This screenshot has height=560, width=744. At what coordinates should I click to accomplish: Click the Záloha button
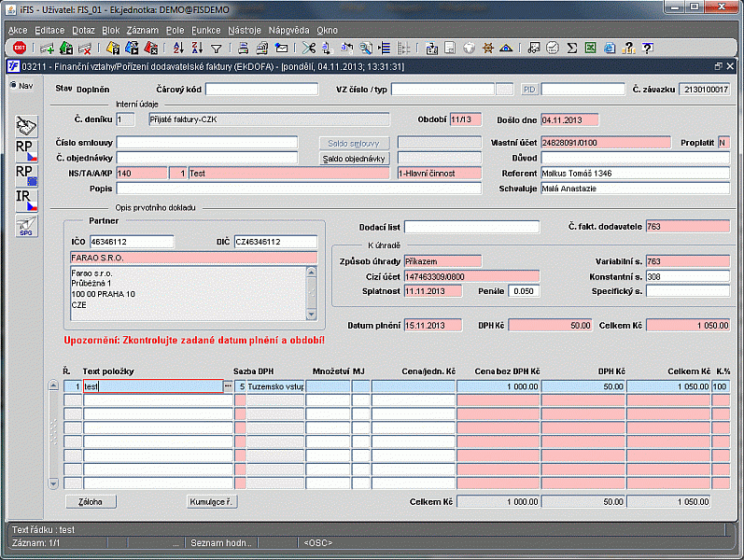(91, 501)
